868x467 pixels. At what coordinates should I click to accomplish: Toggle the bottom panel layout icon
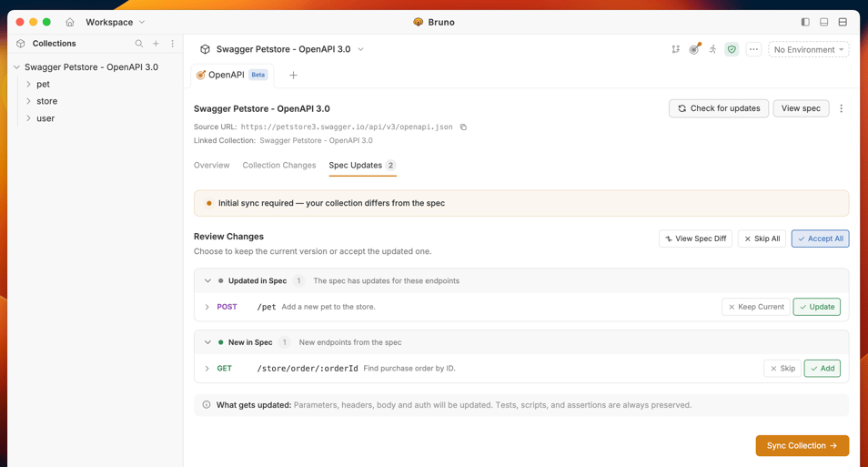click(823, 22)
